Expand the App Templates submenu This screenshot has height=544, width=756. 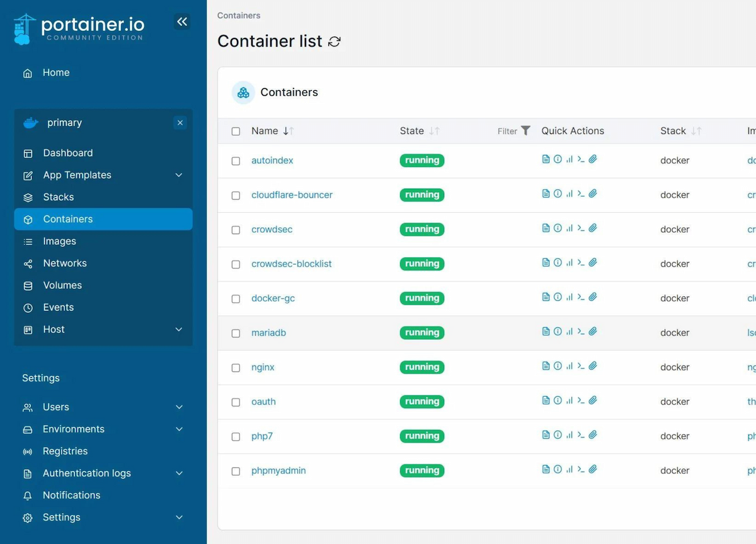pos(179,175)
